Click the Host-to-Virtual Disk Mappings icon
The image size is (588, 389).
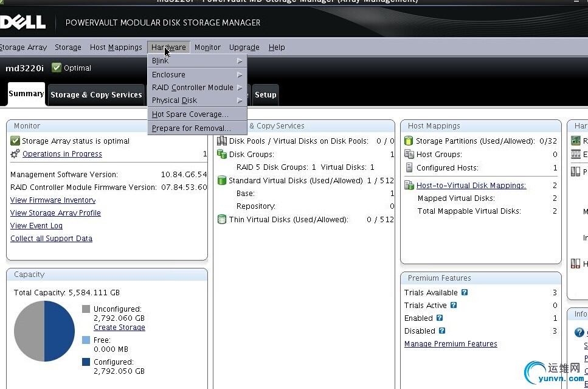409,185
